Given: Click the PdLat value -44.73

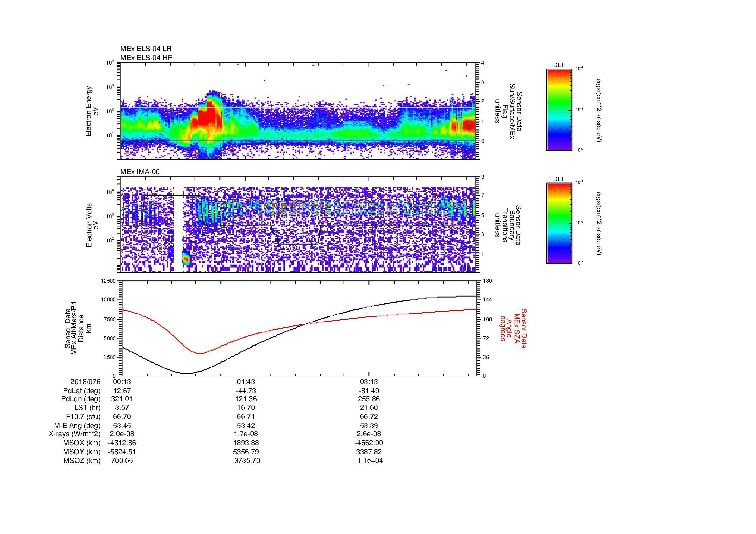Looking at the screenshot, I should [x=246, y=391].
